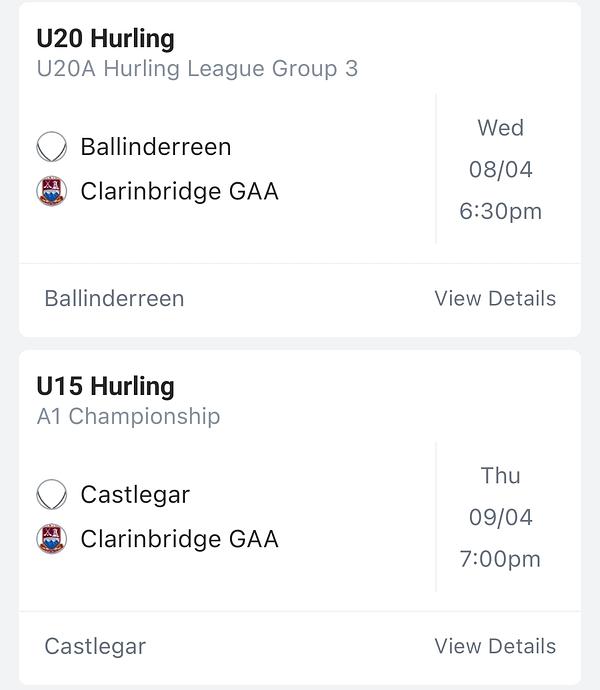This screenshot has height=690, width=600.
Task: Click Castlegar venue label in card footer
Action: pos(95,646)
